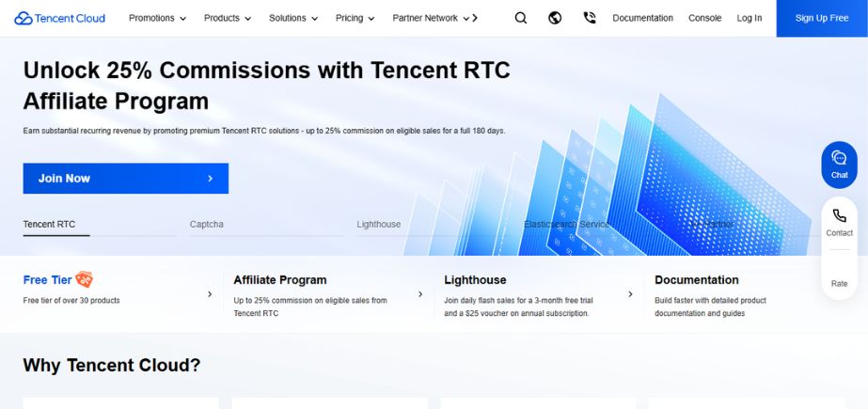Viewport: 868px width, 409px height.
Task: Click the phone contact icon in header
Action: [x=590, y=18]
